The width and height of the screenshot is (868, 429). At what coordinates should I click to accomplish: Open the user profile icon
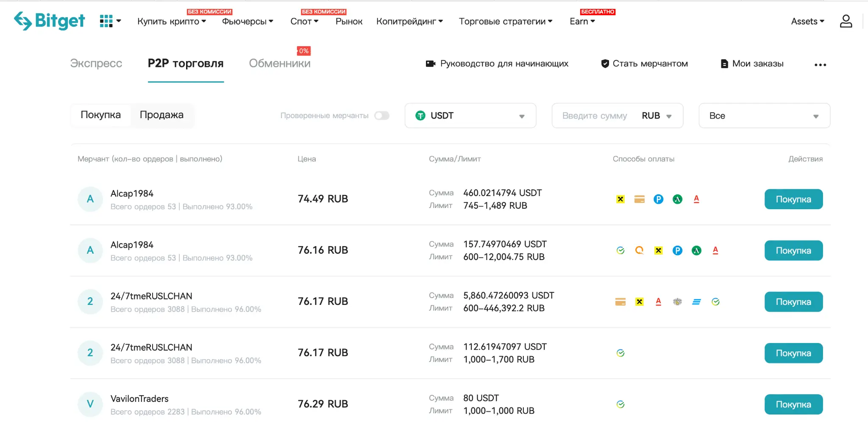click(846, 21)
